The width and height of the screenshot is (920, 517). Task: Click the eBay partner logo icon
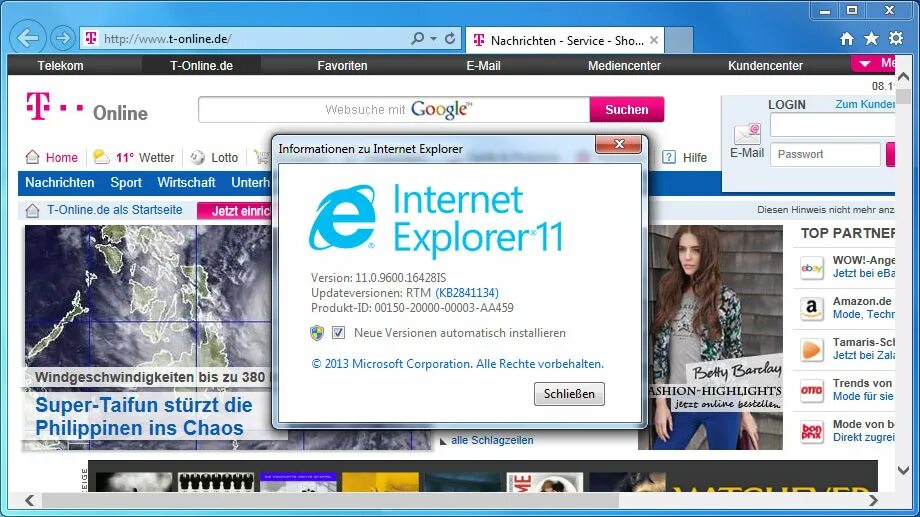click(811, 268)
